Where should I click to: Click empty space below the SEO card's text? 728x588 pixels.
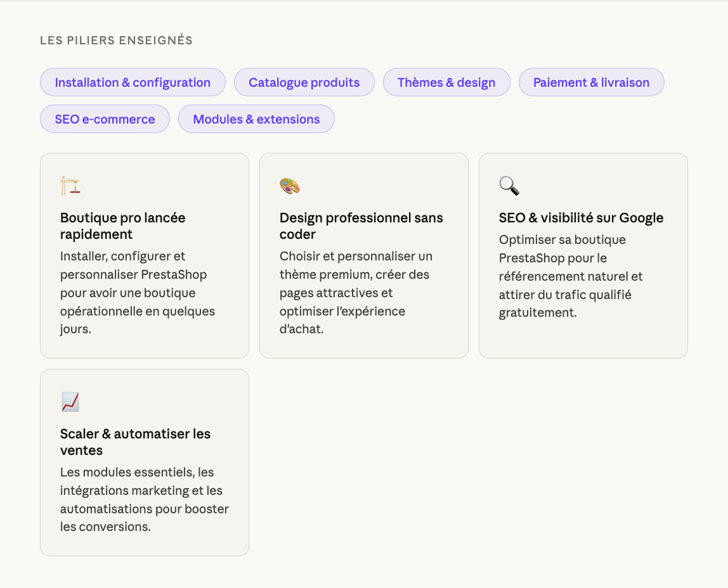click(x=583, y=339)
